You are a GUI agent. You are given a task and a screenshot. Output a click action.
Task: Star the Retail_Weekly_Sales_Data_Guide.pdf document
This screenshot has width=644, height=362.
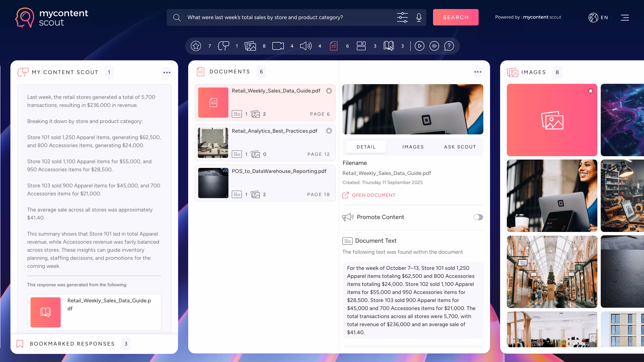click(x=329, y=91)
